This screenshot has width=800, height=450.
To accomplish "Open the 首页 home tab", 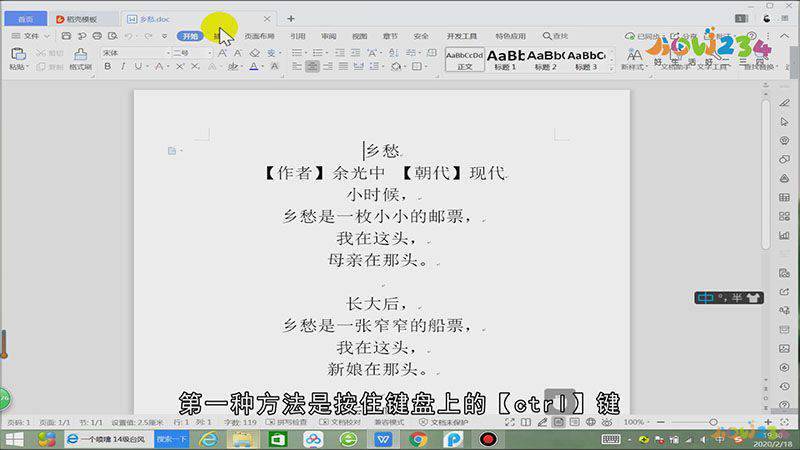I will tap(26, 19).
